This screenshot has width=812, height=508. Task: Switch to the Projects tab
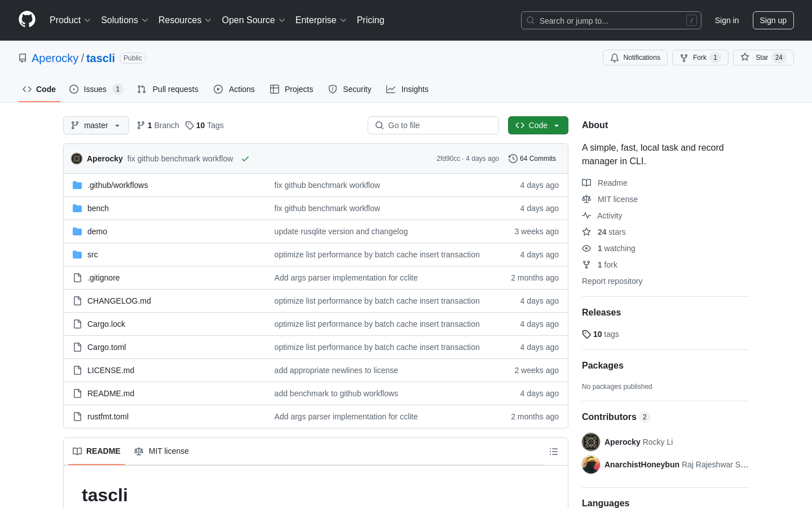click(292, 89)
